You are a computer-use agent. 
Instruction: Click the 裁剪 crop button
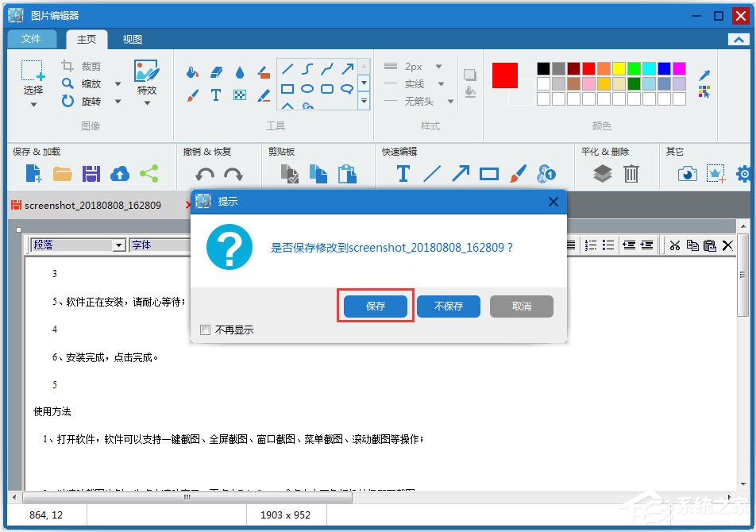tap(82, 66)
